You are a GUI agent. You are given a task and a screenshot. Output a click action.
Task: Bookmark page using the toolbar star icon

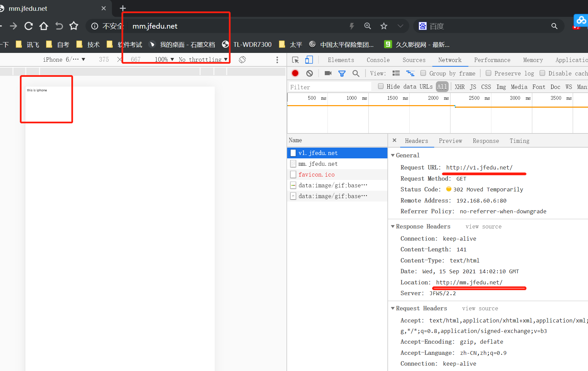tap(74, 26)
